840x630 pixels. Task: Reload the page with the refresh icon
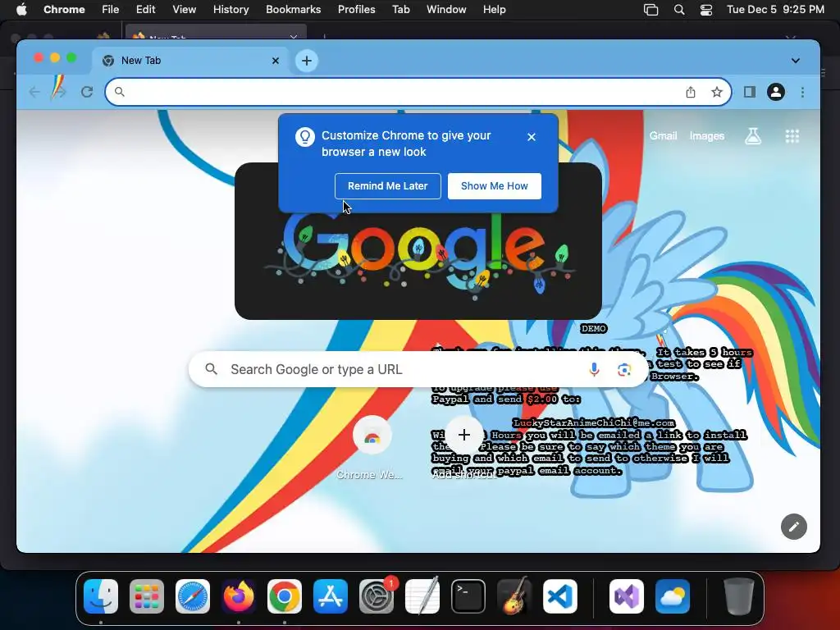point(87,92)
